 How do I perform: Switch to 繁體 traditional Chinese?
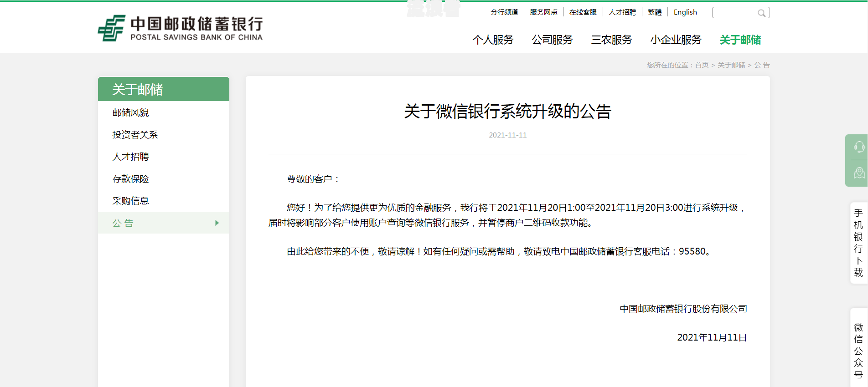coord(655,12)
